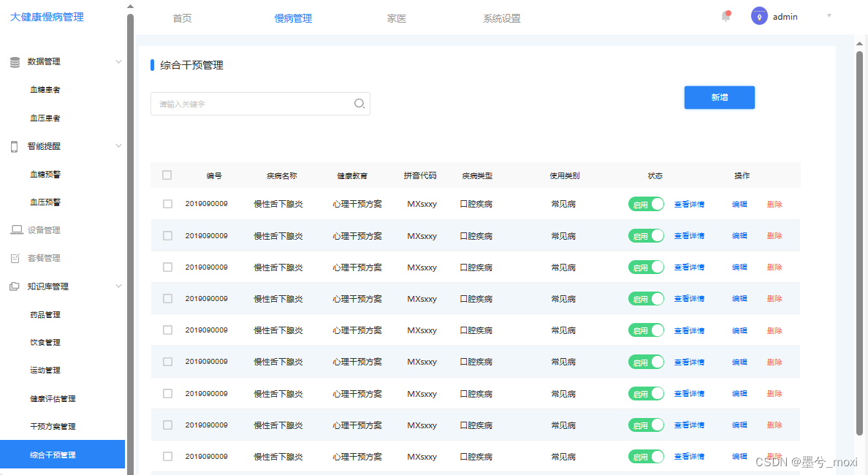This screenshot has width=868, height=475.
Task: Toggle the 启用 switch in the fourth row
Action: click(x=646, y=299)
